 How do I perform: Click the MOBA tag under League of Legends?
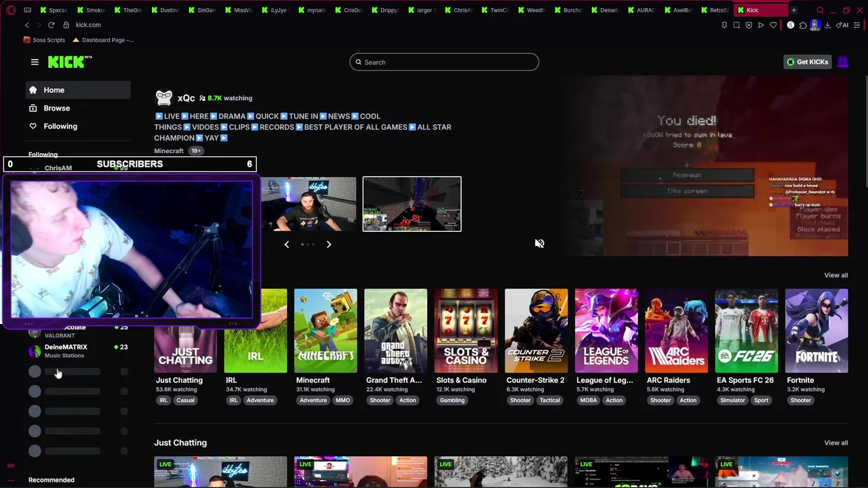(589, 401)
